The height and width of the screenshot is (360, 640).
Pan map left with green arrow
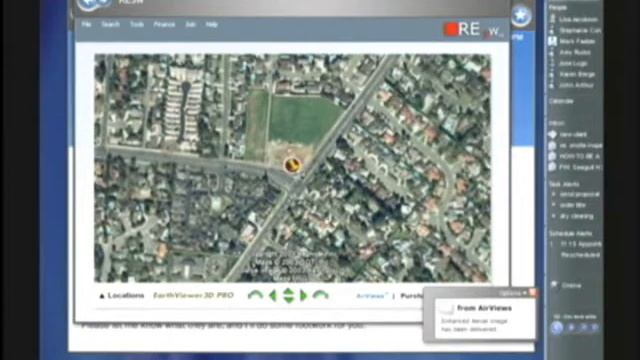pos(273,295)
